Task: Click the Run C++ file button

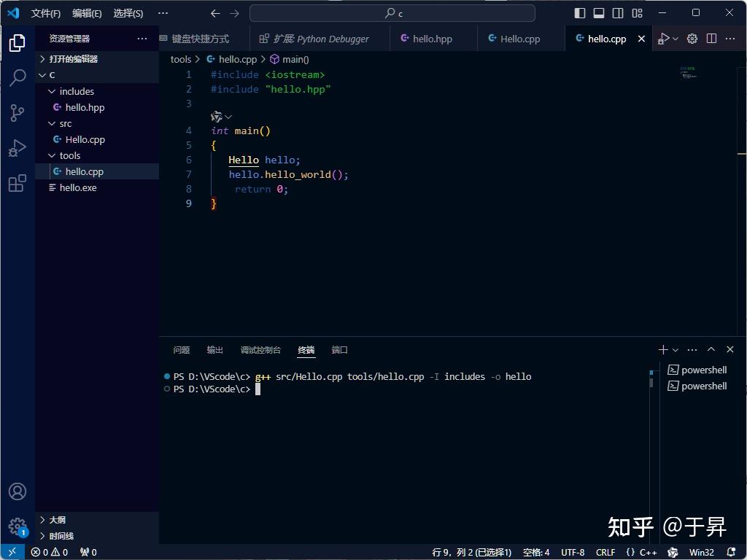Action: (665, 39)
